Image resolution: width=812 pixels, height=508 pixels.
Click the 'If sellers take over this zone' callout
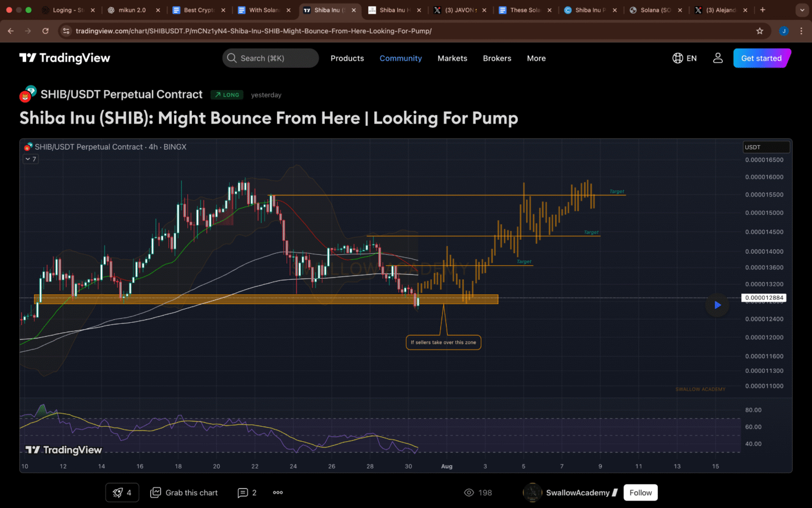coord(443,343)
